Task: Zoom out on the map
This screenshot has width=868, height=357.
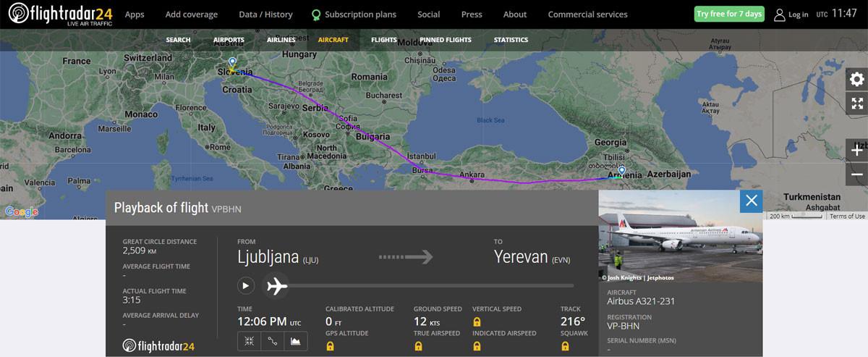Action: 856,175
